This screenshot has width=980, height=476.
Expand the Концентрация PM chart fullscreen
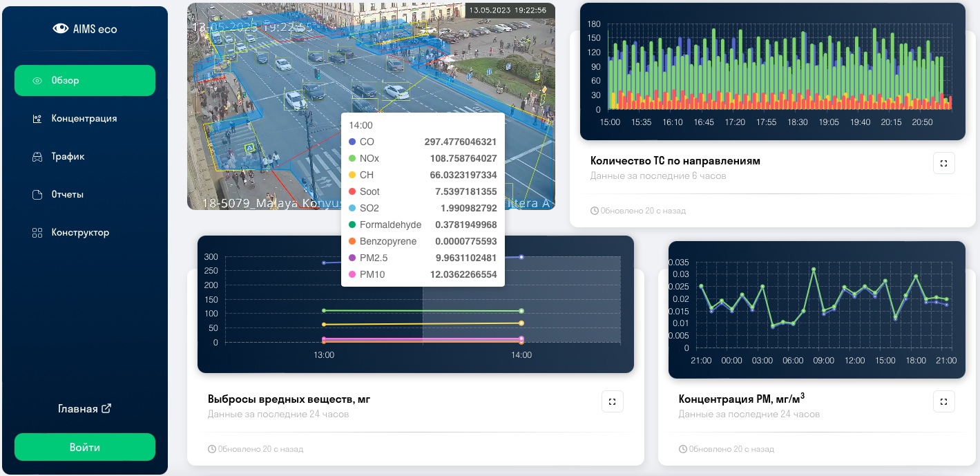click(943, 401)
